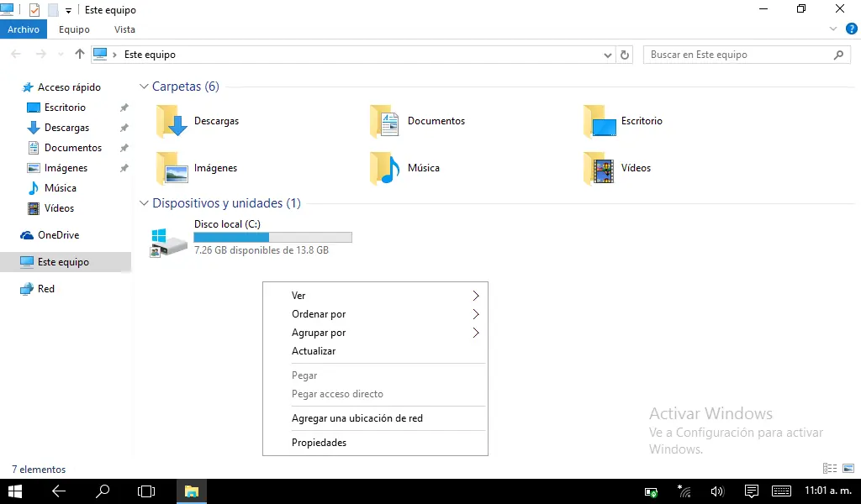Select Imágenes in the navigation sidebar

66,168
